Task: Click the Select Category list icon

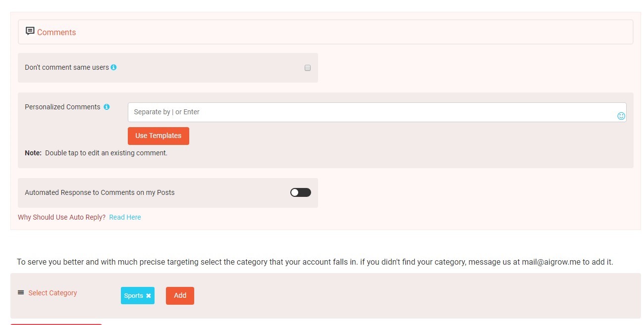Action: 21,292
